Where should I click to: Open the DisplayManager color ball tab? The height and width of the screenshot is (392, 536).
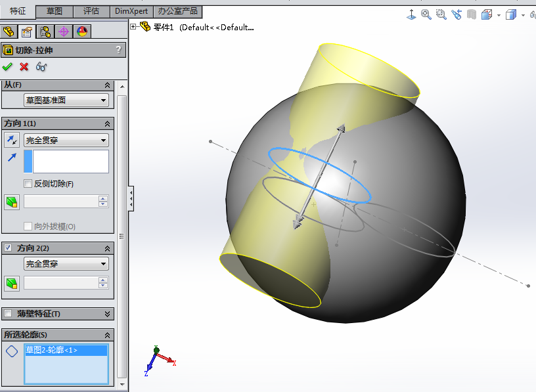82,32
